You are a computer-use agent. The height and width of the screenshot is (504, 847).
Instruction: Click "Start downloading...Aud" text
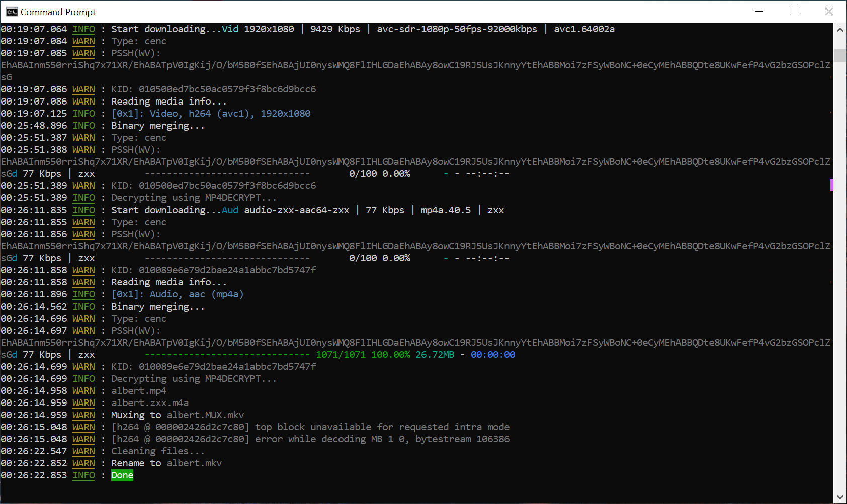pos(175,210)
